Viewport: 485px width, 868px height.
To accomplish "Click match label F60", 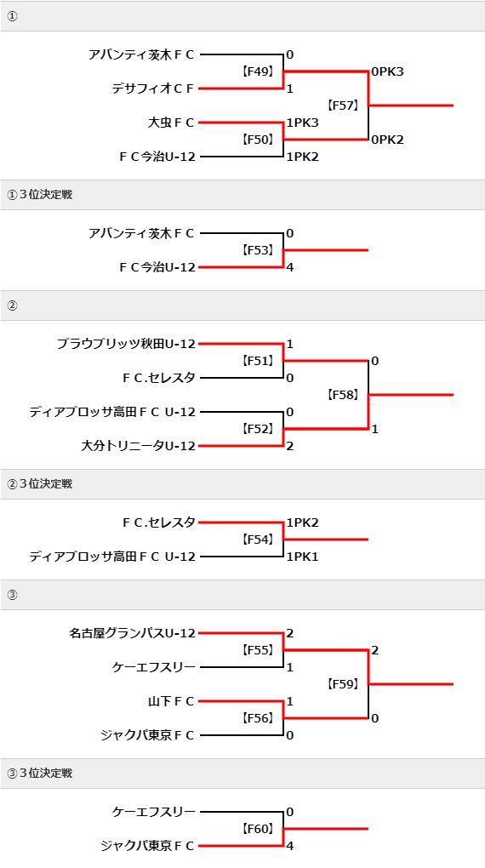I will (258, 829).
